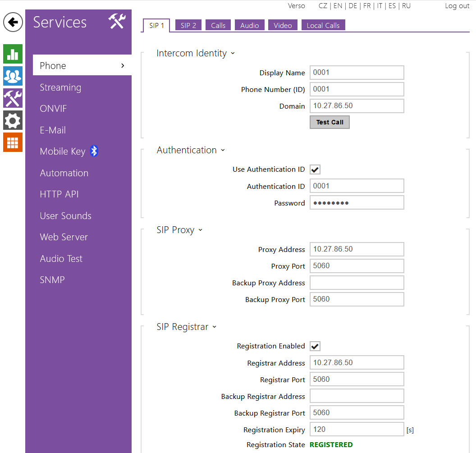476x453 pixels.
Task: Open the blue Directory users icon
Action: coord(13,76)
